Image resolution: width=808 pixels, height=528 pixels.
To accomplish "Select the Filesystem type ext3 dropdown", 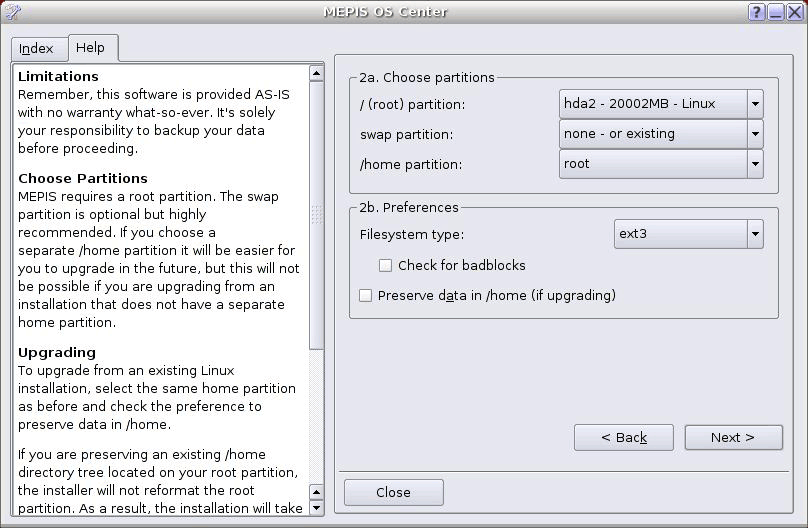I will 688,234.
